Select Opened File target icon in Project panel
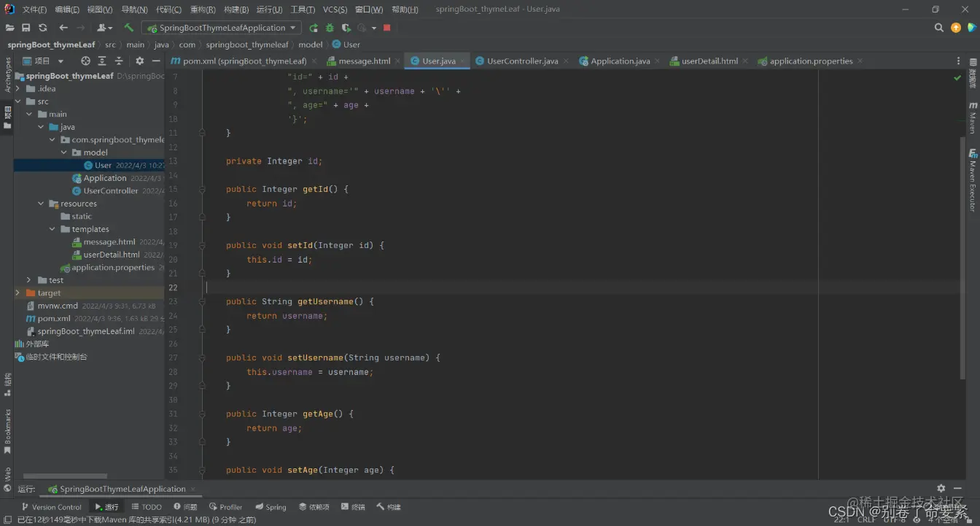The image size is (980, 526). pyautogui.click(x=85, y=61)
